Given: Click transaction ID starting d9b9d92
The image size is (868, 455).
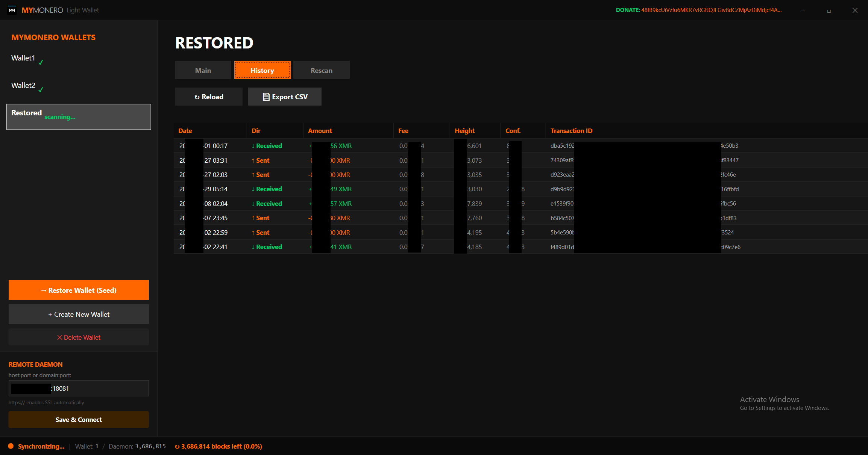Looking at the screenshot, I should pos(645,189).
